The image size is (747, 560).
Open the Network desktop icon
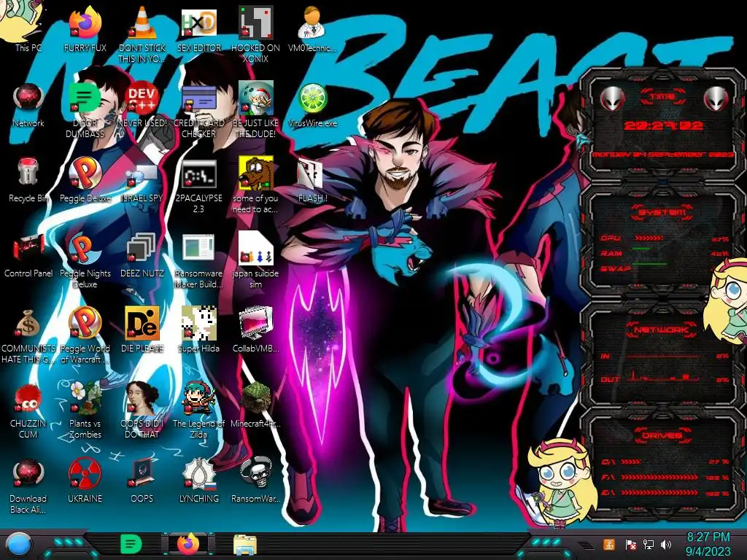[28, 105]
